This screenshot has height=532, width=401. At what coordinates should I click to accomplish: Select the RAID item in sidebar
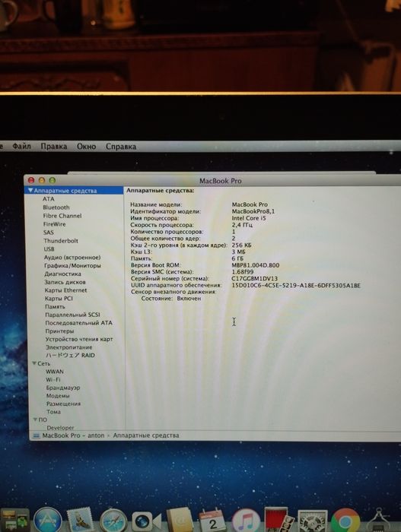[x=70, y=355]
